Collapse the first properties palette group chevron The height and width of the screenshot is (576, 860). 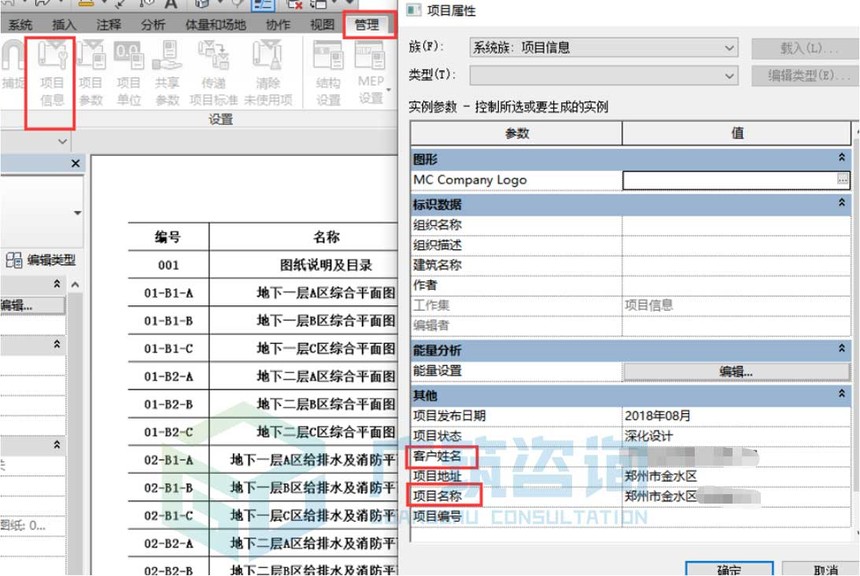pos(56,284)
